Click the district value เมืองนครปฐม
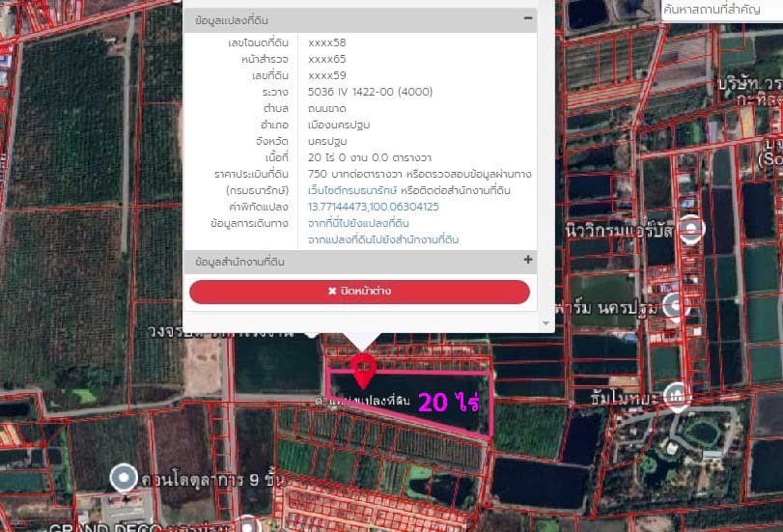Image resolution: width=783 pixels, height=532 pixels. coord(339,125)
